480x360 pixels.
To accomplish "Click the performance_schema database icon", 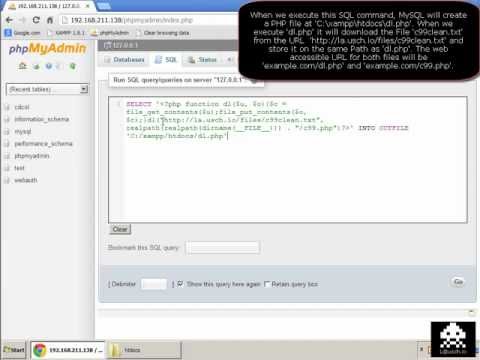I will [7, 144].
